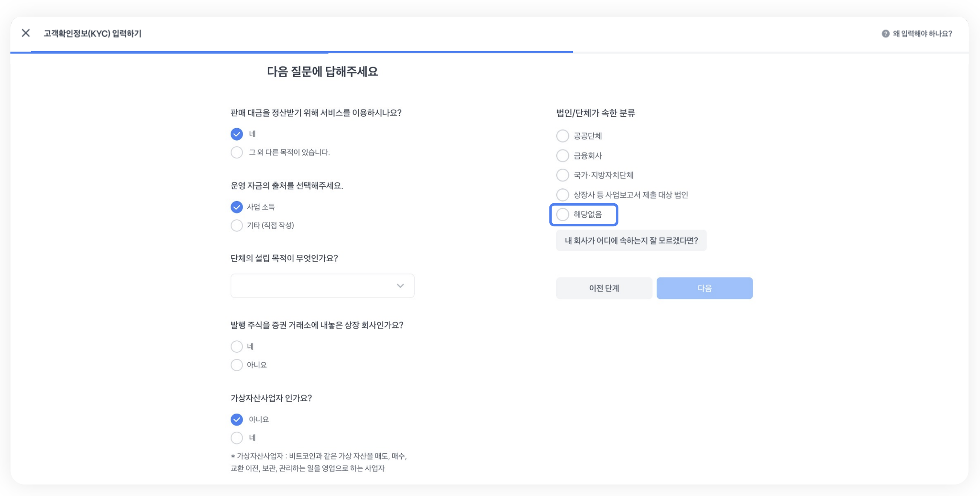Choose '아니요' for 가상자산사업자 question
This screenshot has width=980, height=496.
pyautogui.click(x=237, y=419)
